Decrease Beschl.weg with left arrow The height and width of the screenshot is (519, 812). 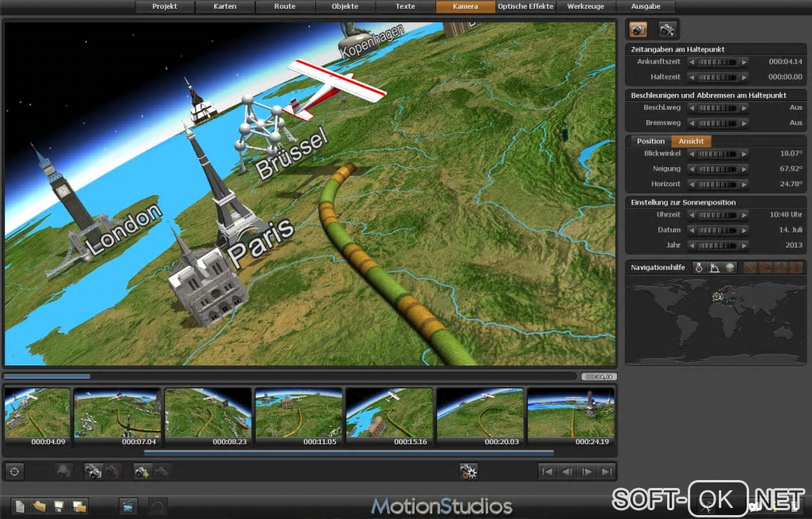click(691, 107)
